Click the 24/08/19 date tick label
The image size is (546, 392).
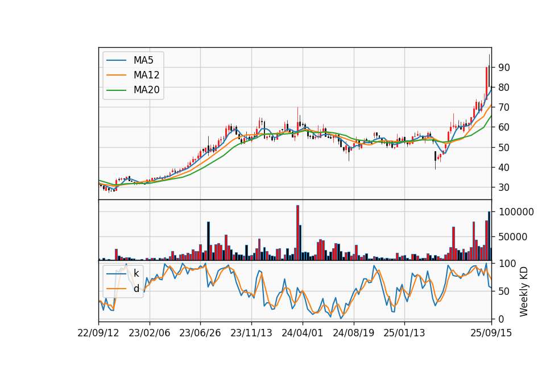point(353,333)
